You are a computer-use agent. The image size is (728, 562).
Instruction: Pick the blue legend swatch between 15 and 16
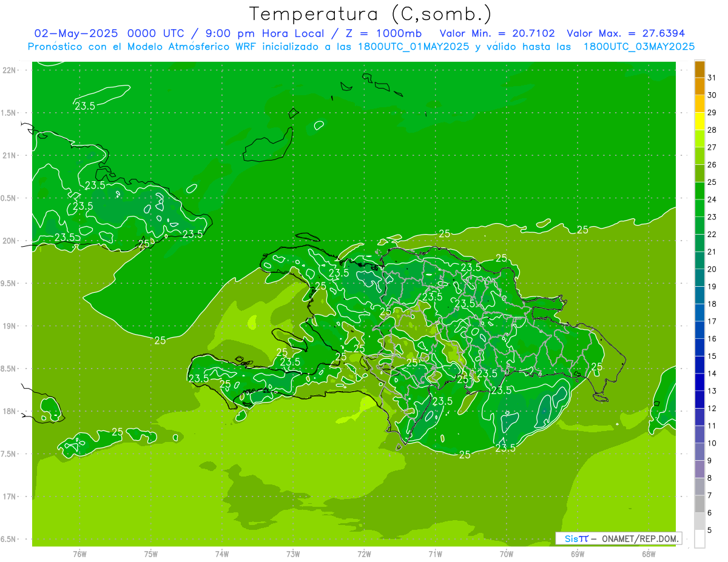click(x=699, y=348)
